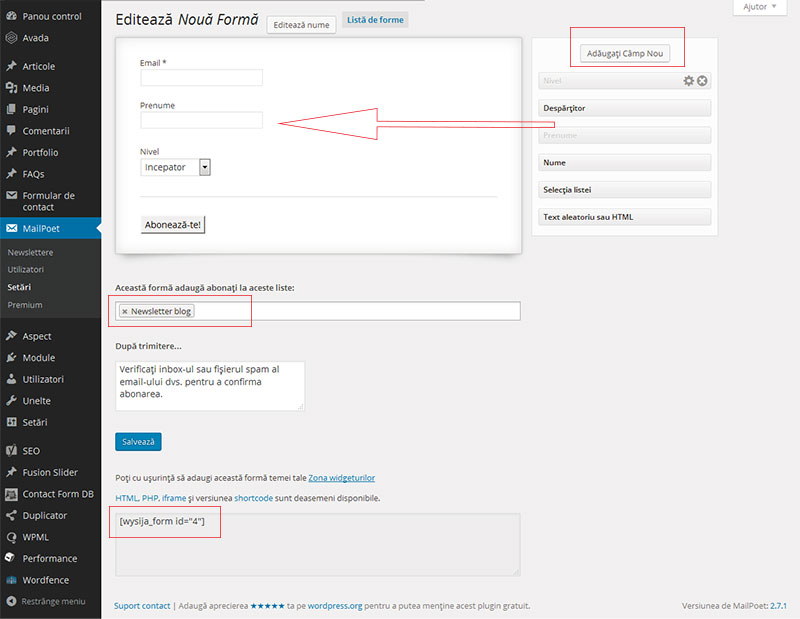Click the gear settings icon on Nivel field
Viewport: 800px width, 619px height.
(x=688, y=81)
